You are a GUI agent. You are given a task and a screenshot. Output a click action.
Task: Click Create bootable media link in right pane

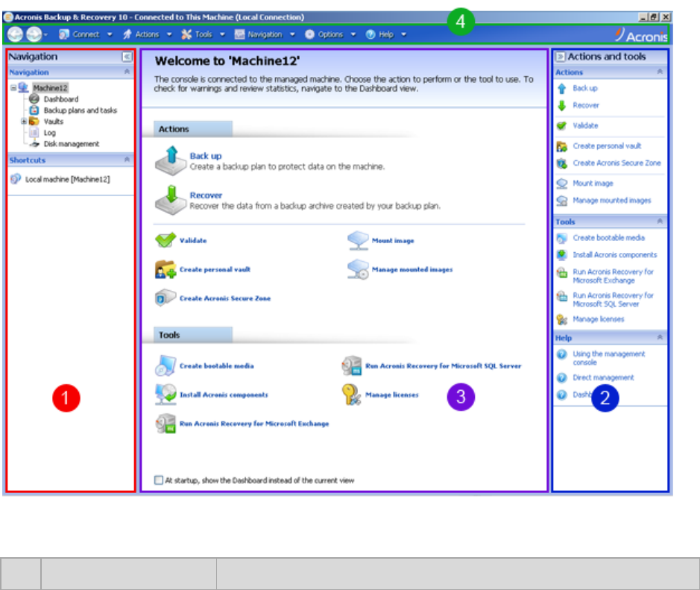tap(609, 238)
